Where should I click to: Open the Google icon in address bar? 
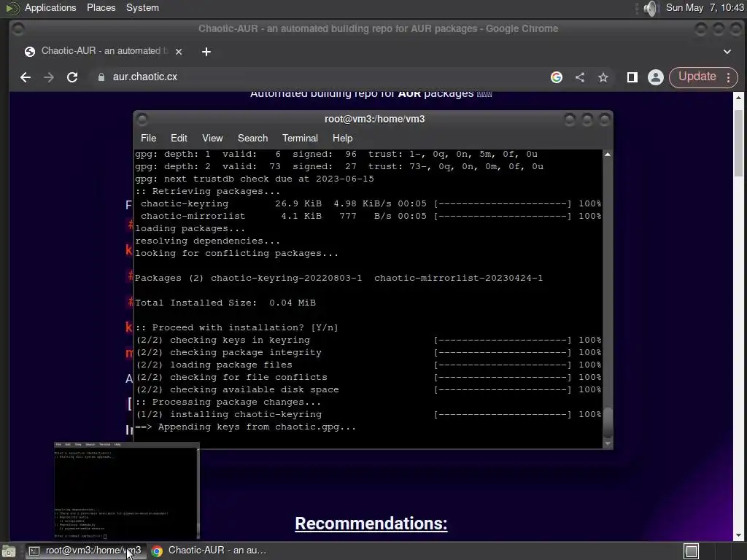557,77
